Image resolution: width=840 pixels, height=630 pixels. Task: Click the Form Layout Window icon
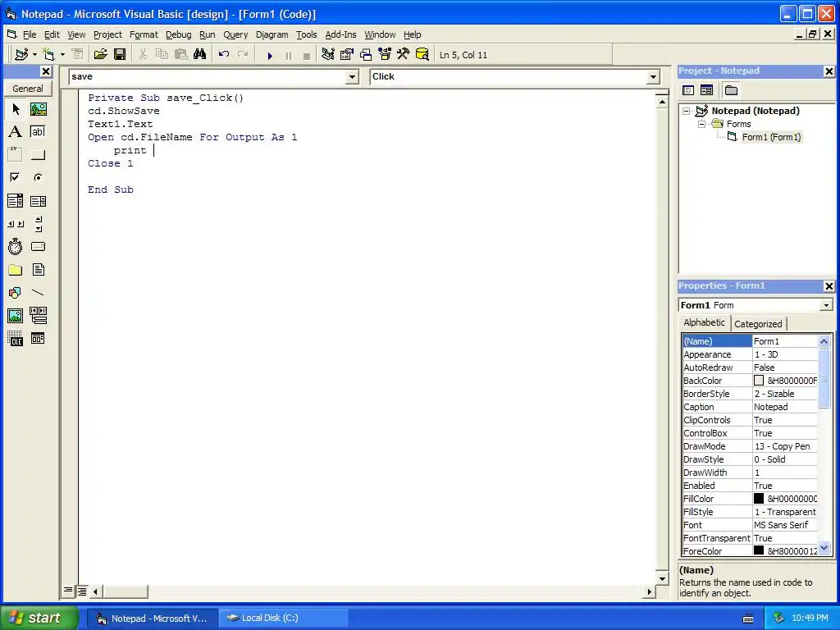point(366,54)
